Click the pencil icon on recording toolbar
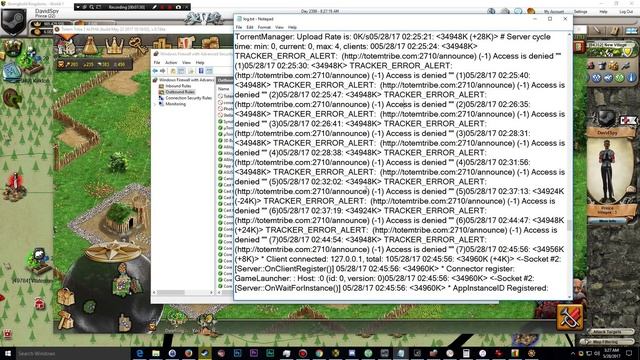The image size is (640, 360). point(154,7)
